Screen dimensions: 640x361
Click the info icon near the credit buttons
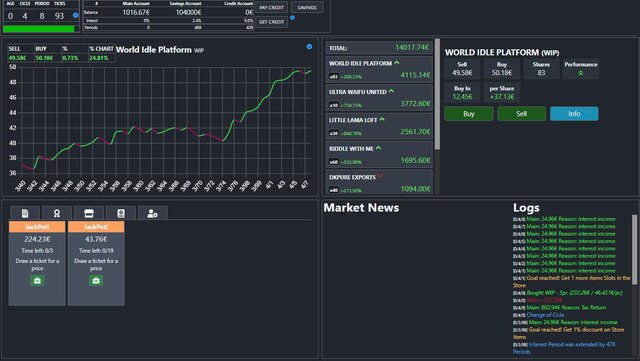point(292,18)
